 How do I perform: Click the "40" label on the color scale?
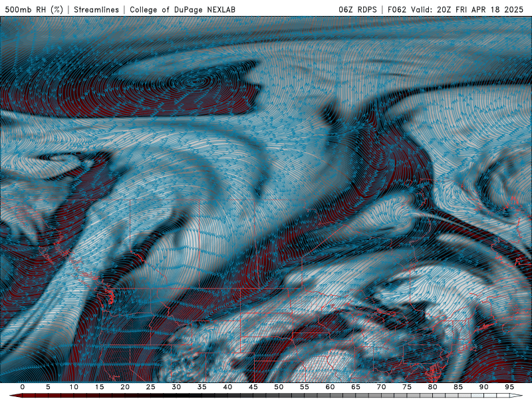click(227, 387)
